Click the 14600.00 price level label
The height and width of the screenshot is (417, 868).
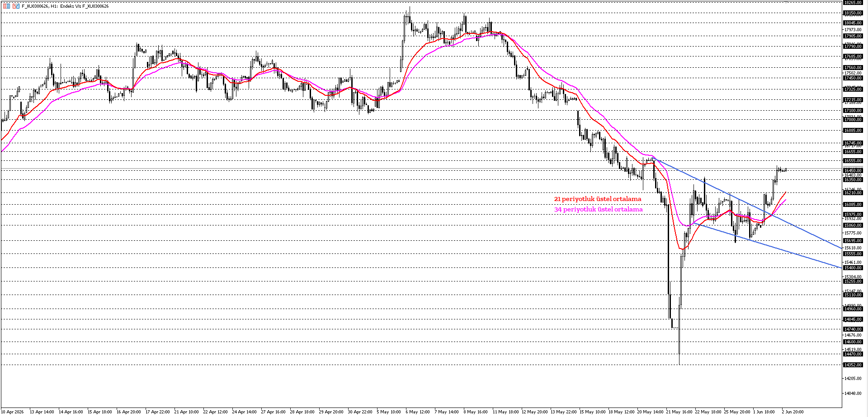click(853, 342)
